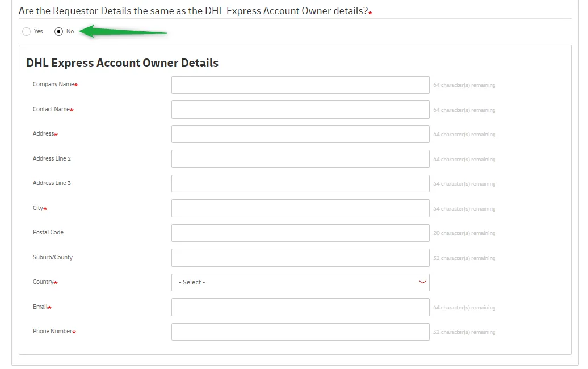Click the DHL Express Account Owner Details heading
The width and height of the screenshot is (588, 369).
122,63
